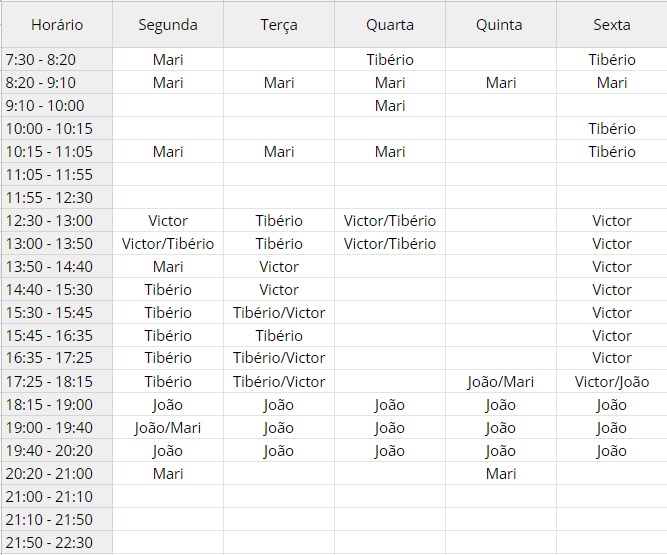Click Tibério/Victor cell in Terça at 15:30

tap(279, 313)
